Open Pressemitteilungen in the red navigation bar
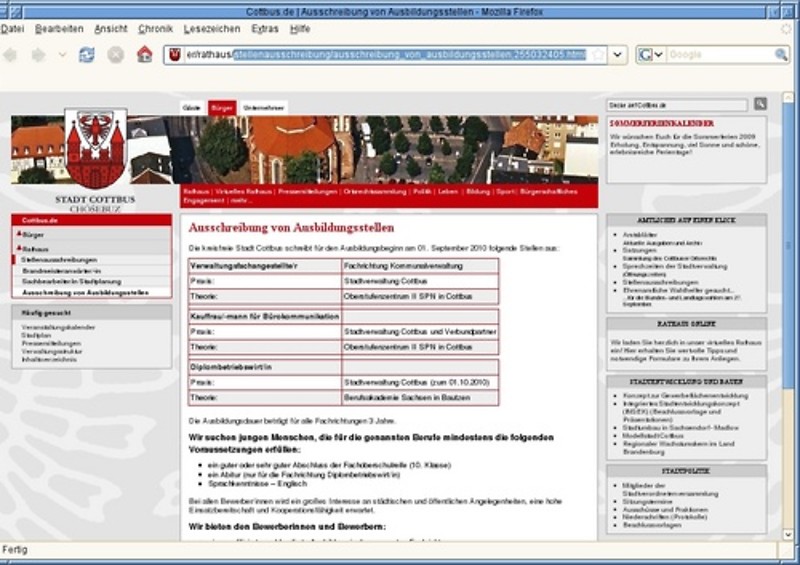The image size is (800, 565). [x=308, y=191]
